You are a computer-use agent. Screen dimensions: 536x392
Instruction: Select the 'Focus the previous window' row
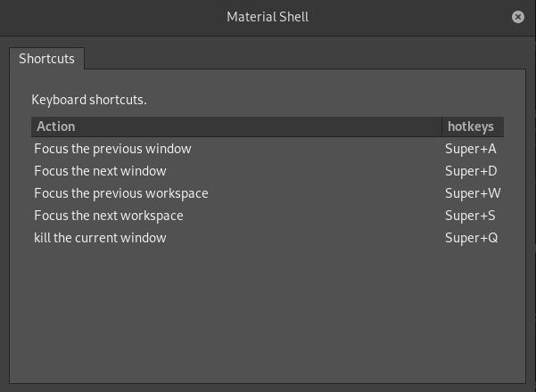pos(112,149)
